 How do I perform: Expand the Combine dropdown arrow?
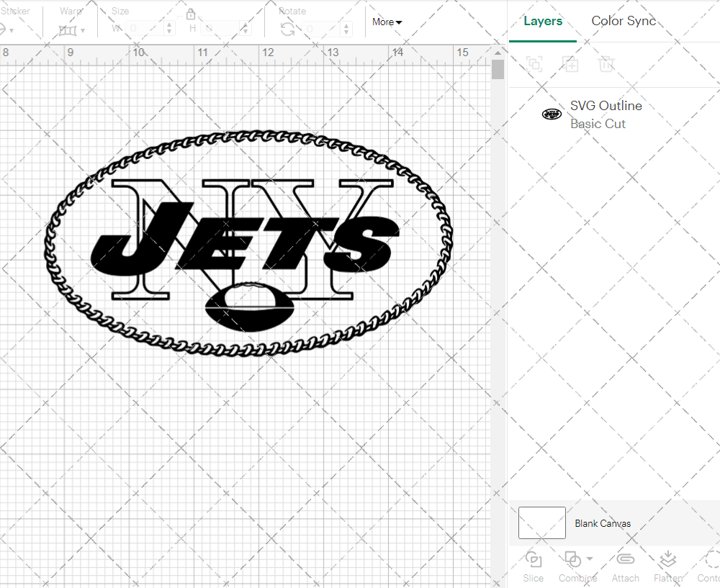[590, 559]
